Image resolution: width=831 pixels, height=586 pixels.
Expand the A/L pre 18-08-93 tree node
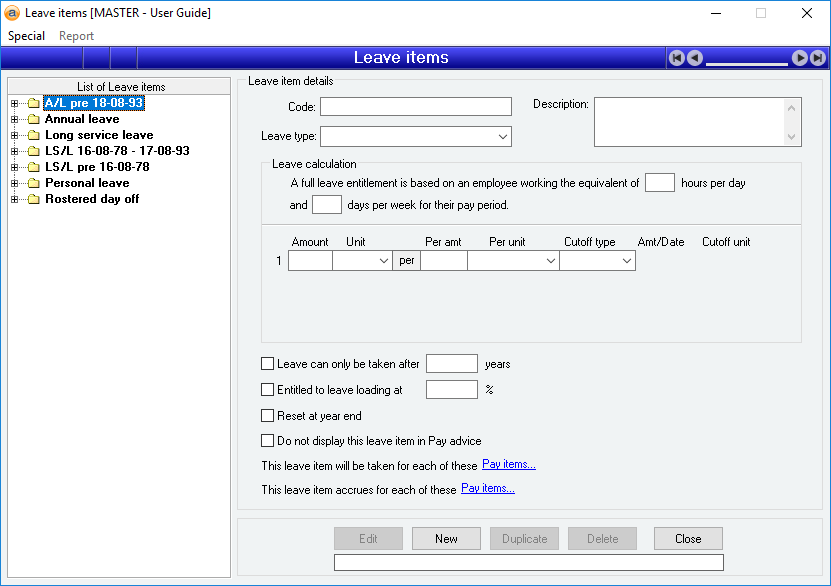pos(14,103)
